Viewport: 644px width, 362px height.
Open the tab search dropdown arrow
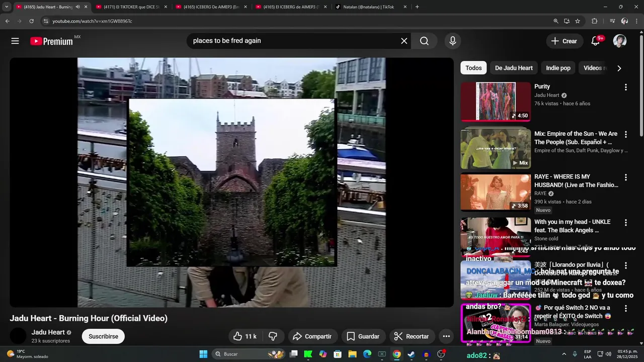pos(7,7)
